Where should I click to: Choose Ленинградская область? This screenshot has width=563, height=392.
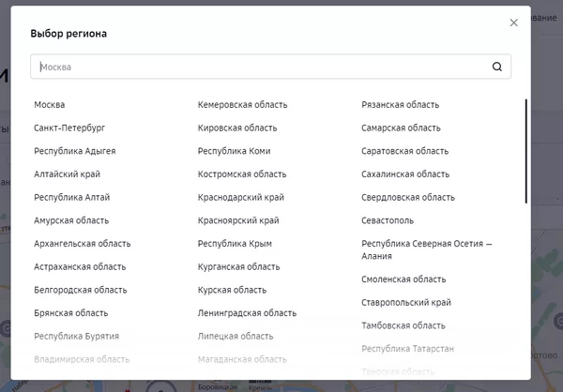[247, 313]
